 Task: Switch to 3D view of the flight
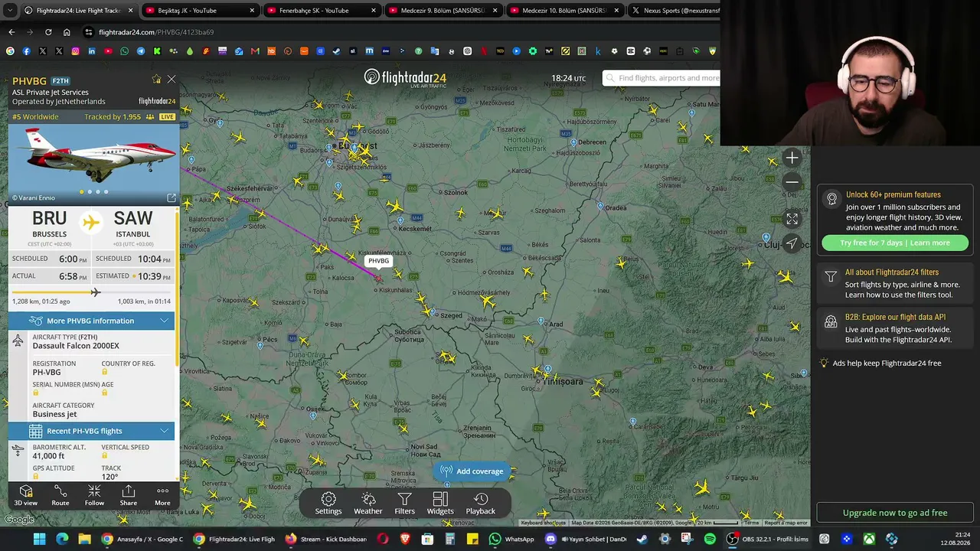pos(25,495)
